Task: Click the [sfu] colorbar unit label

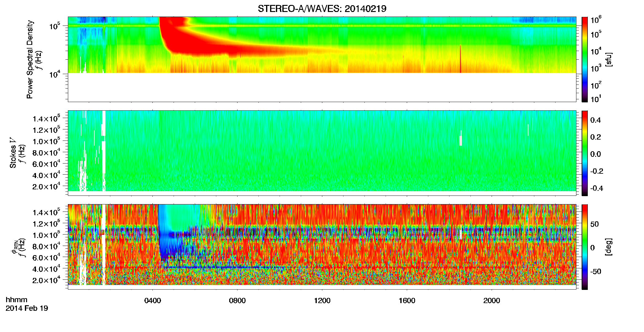Action: point(609,59)
